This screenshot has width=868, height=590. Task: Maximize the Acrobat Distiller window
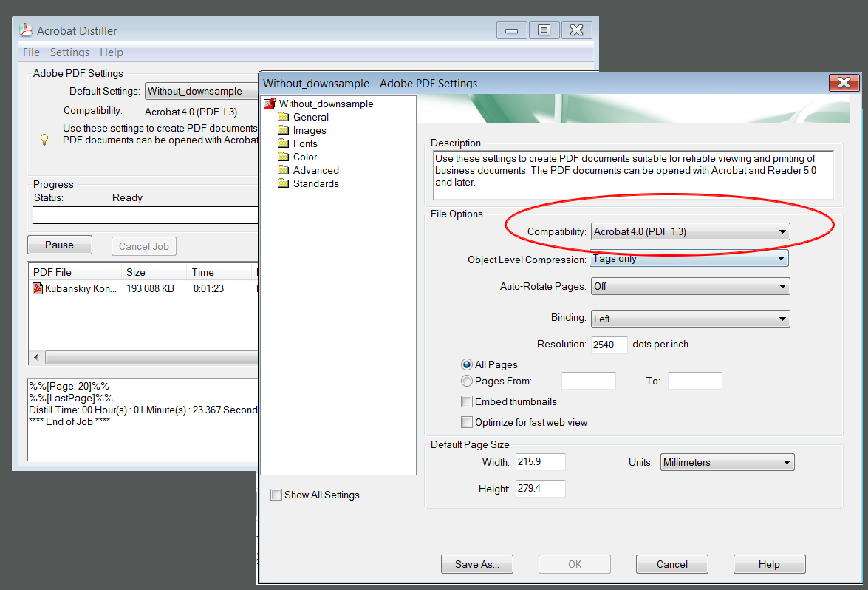tap(544, 30)
